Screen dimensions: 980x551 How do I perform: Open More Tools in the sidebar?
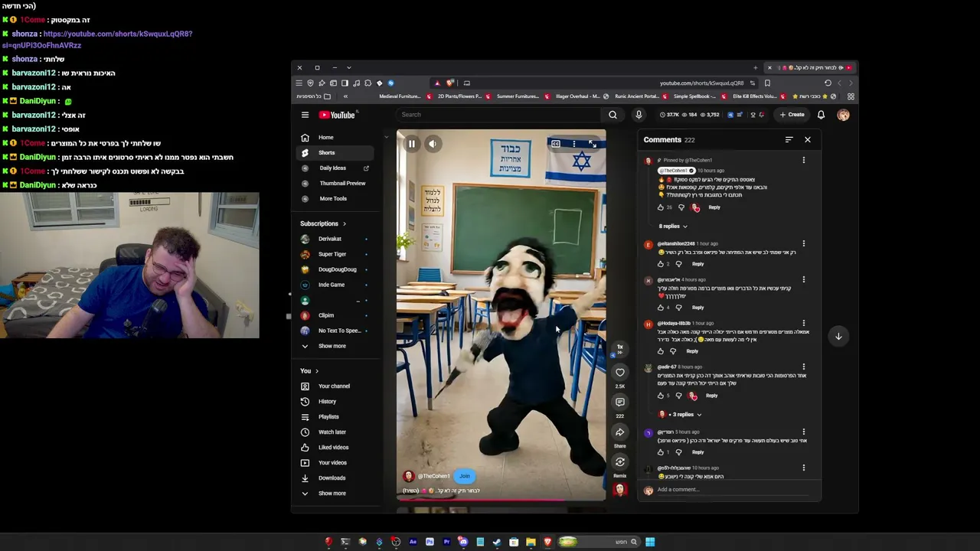click(x=334, y=199)
